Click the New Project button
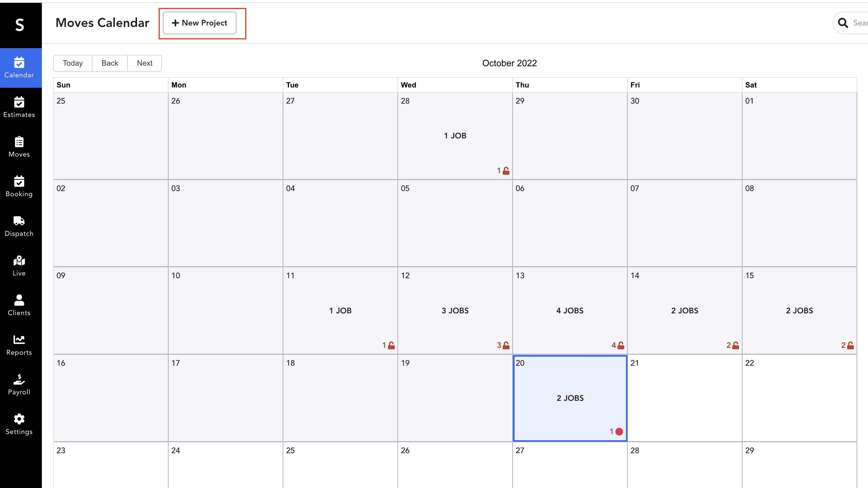Viewport: 868px width, 488px height. click(x=200, y=23)
